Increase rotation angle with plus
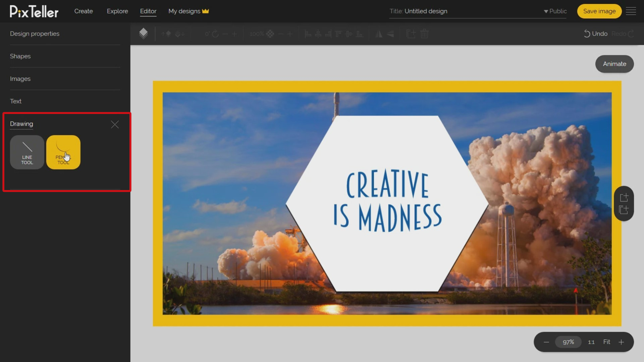The height and width of the screenshot is (362, 644). coord(234,34)
